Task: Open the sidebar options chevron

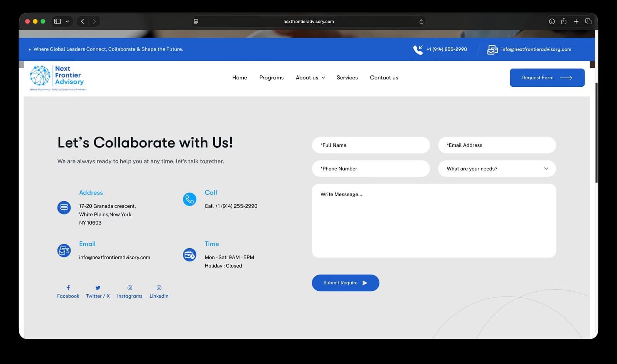Action: click(x=67, y=22)
